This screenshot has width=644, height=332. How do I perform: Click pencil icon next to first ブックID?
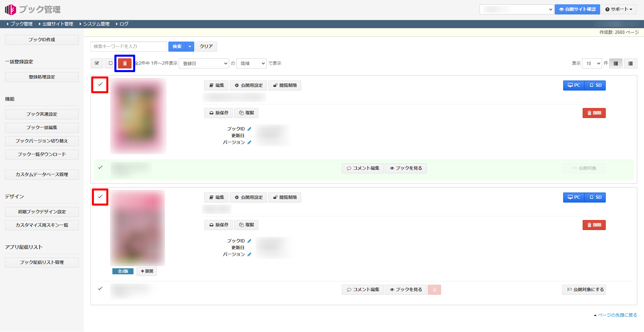[249, 129]
